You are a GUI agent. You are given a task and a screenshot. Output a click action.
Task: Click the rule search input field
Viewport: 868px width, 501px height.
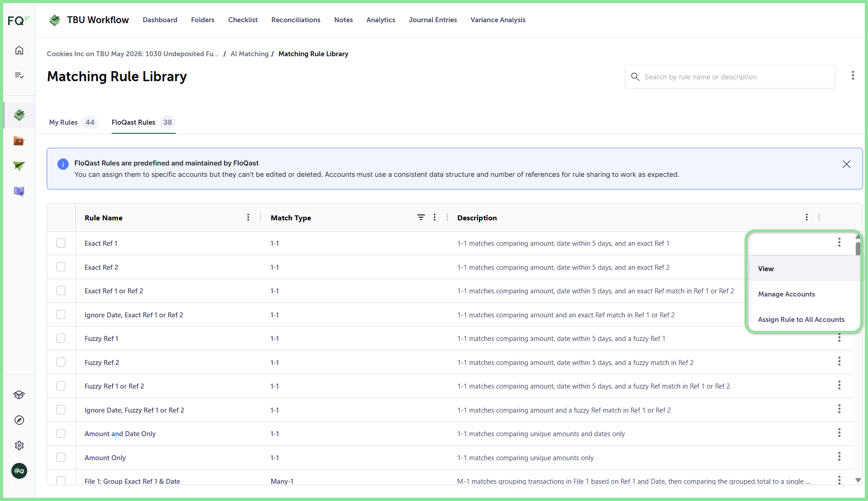tap(730, 77)
